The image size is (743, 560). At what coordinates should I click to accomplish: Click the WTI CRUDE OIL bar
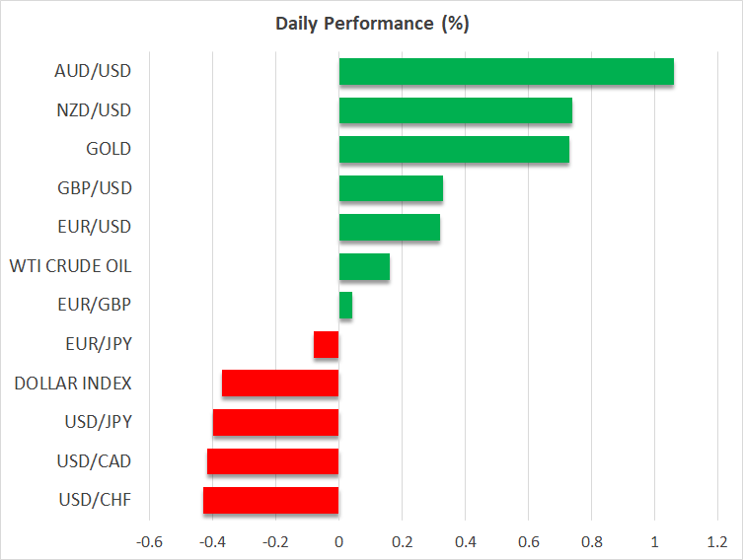(364, 266)
